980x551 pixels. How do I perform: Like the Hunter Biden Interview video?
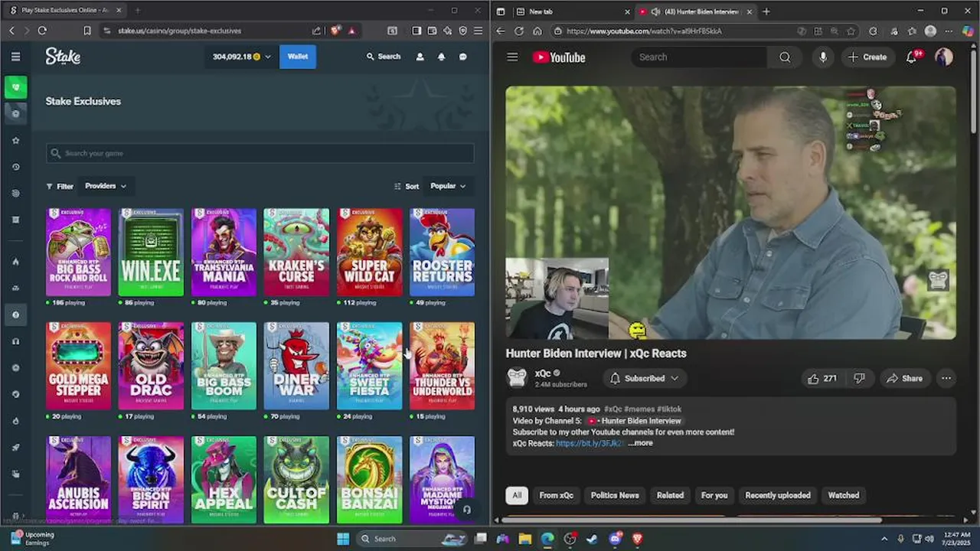tap(822, 378)
